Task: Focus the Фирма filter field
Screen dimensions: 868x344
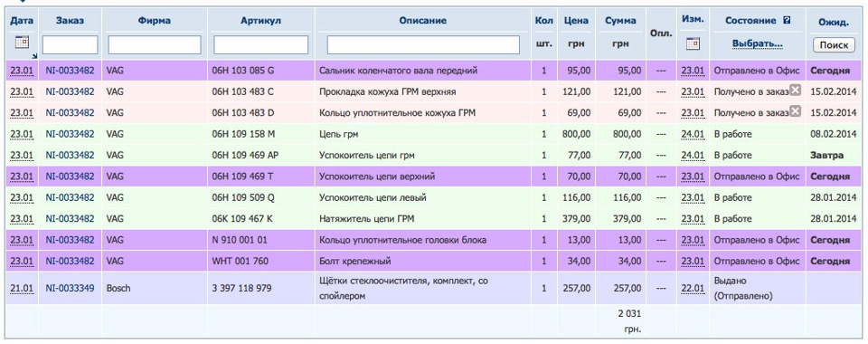Action: click(155, 45)
